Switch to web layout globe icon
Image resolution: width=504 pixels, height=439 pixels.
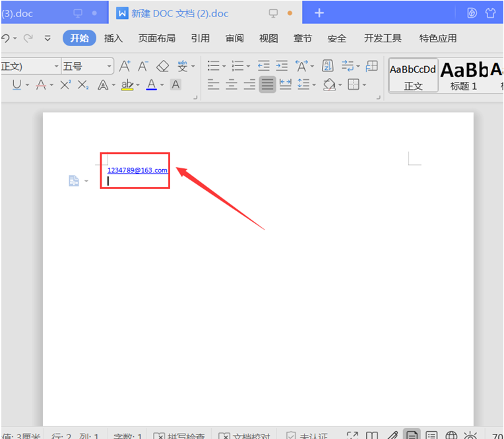451,435
